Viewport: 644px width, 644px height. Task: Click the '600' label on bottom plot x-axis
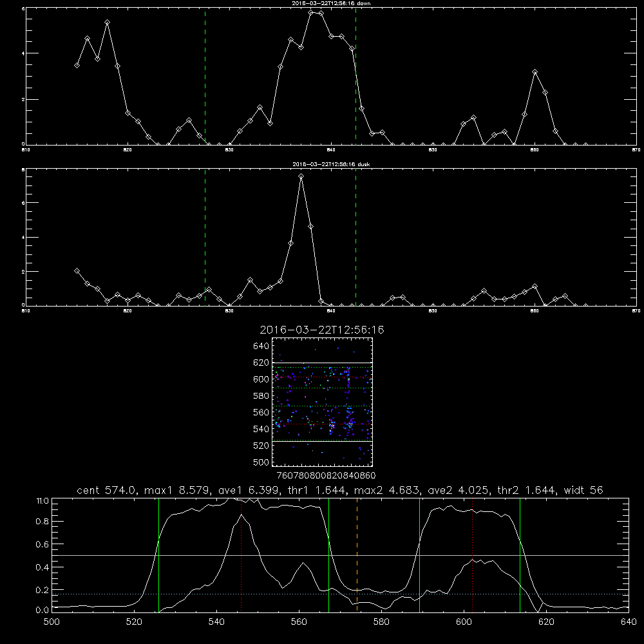(464, 622)
